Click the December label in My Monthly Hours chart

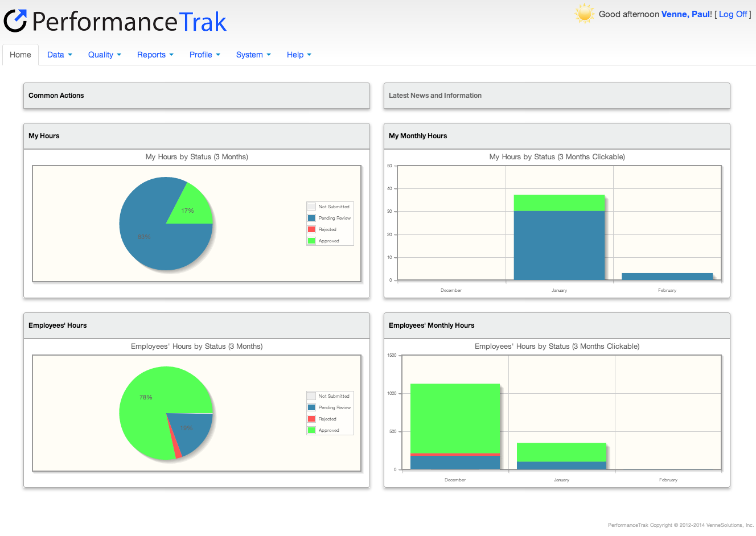(x=451, y=290)
